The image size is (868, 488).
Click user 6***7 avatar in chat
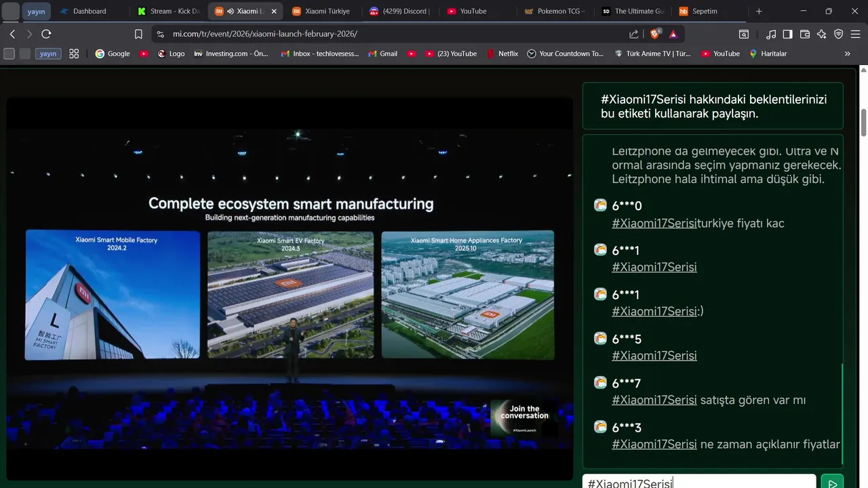click(600, 383)
